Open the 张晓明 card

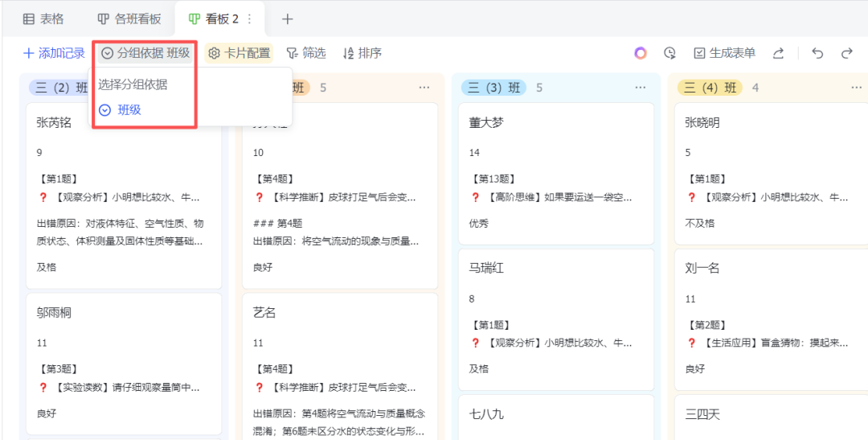[x=771, y=174]
